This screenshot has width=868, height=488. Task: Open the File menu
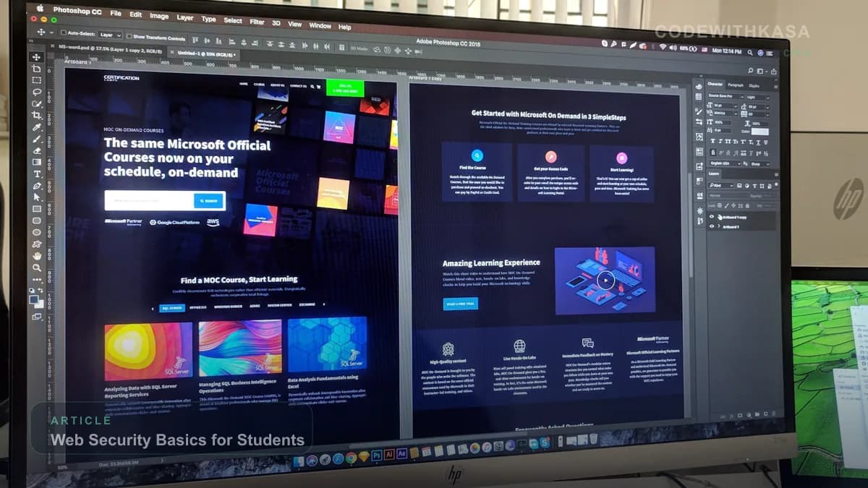click(116, 13)
